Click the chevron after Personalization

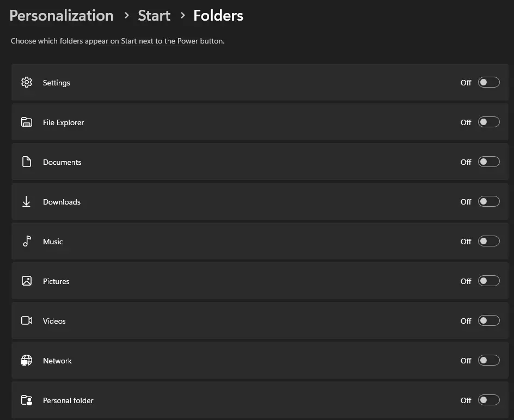click(x=126, y=15)
